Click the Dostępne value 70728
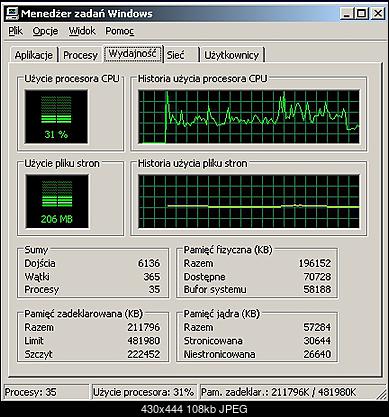 click(317, 277)
